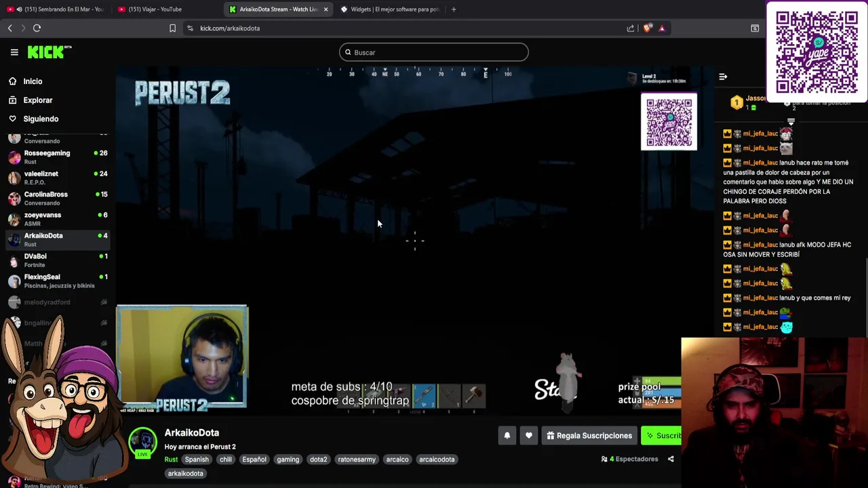Switch to the Sembrando En El Mar tab
The height and width of the screenshot is (488, 868).
pyautogui.click(x=57, y=9)
